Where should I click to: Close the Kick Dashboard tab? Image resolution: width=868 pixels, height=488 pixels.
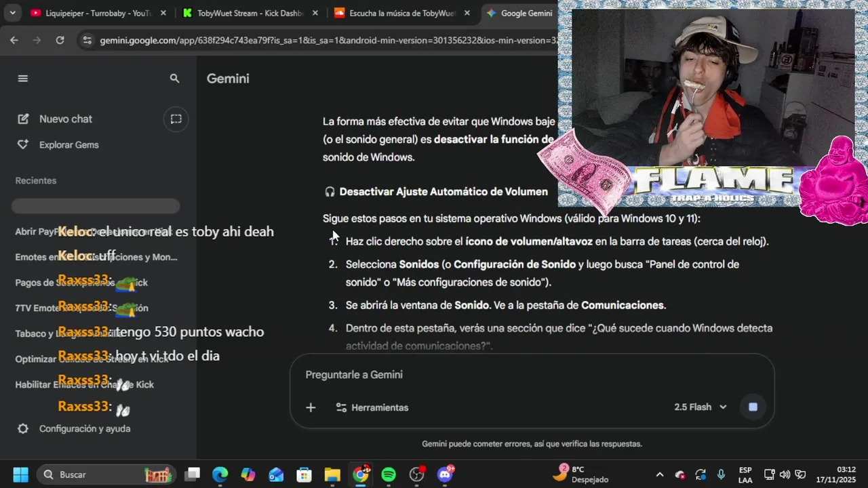(315, 13)
